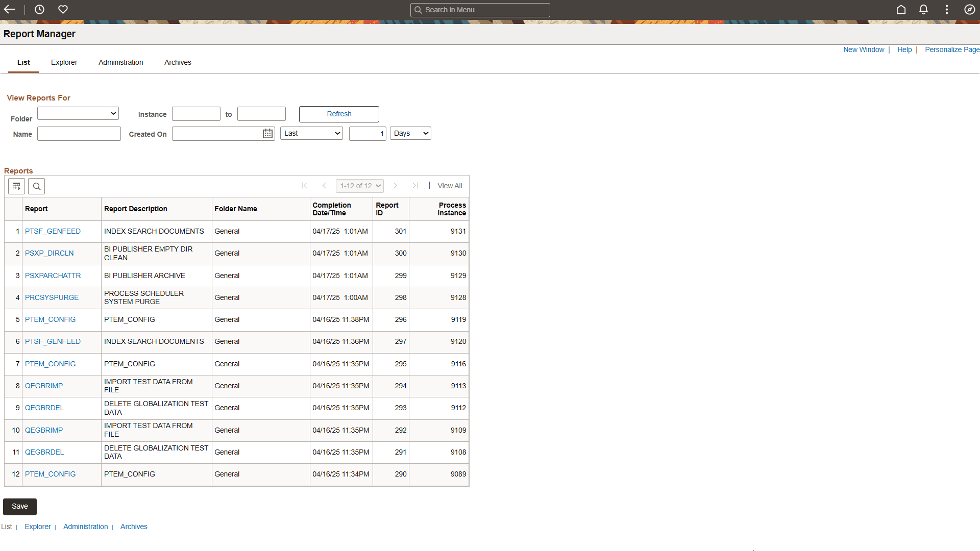Open Notifications via the bell icon
980x551 pixels.
point(924,9)
